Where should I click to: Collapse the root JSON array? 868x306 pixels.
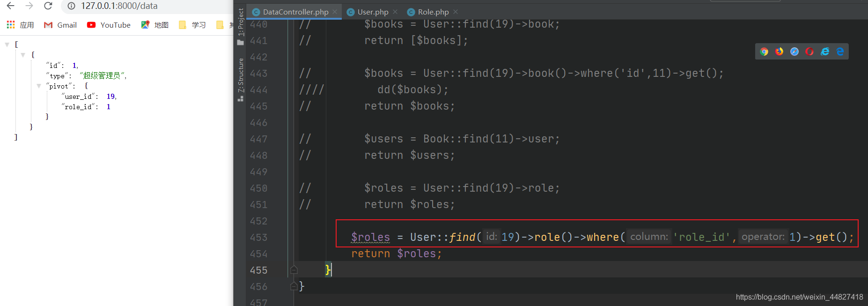(7, 45)
